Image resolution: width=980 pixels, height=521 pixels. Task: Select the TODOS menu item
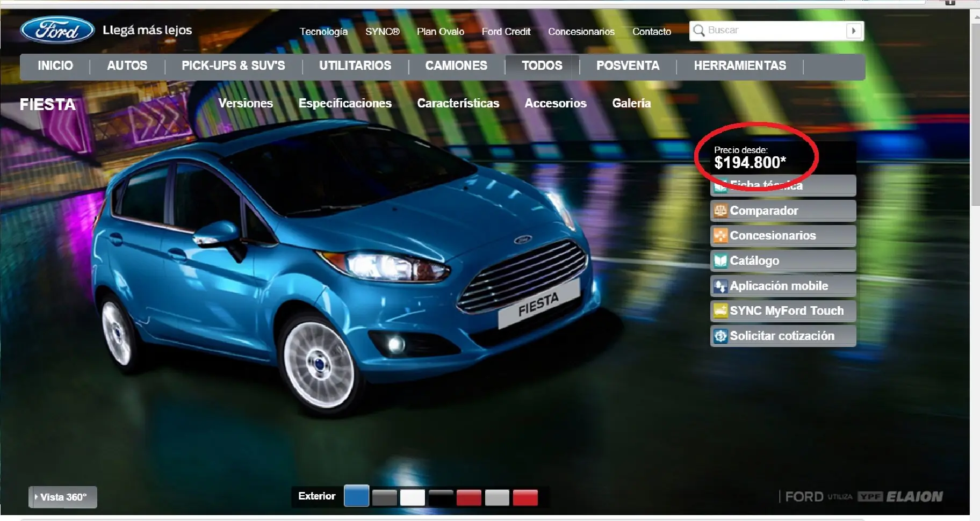542,66
